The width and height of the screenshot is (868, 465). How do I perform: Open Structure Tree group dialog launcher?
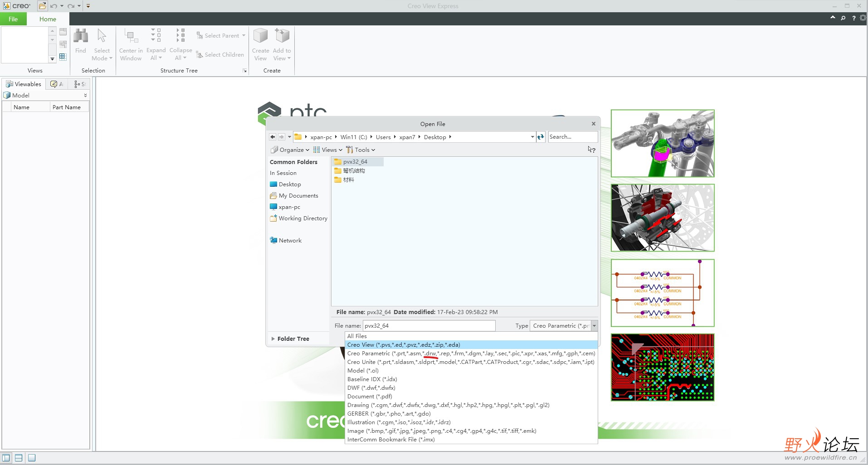click(245, 71)
